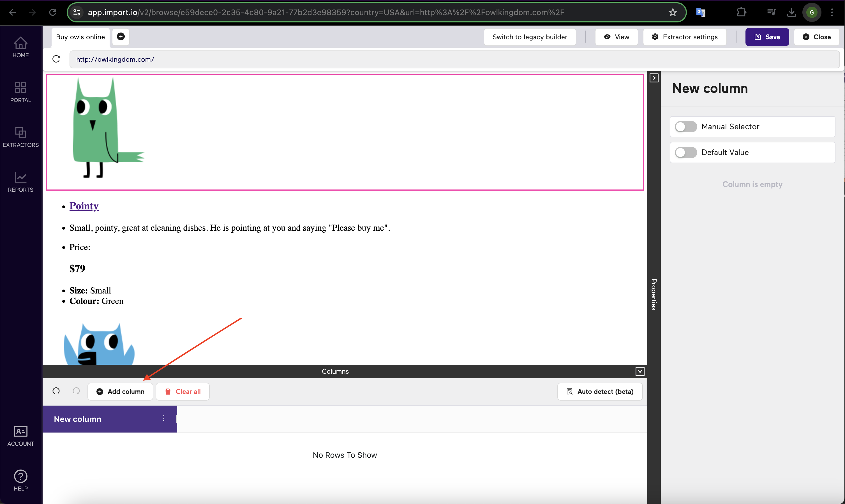The width and height of the screenshot is (845, 504).
Task: Reload the owlkingdom.com page preview
Action: (56, 59)
